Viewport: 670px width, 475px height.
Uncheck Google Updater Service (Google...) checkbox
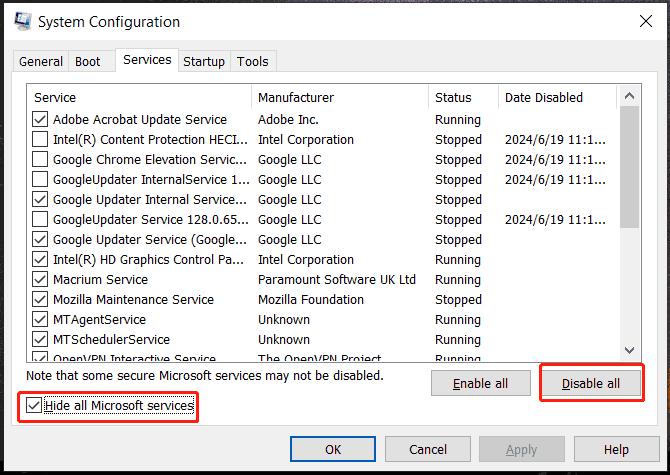coord(40,239)
